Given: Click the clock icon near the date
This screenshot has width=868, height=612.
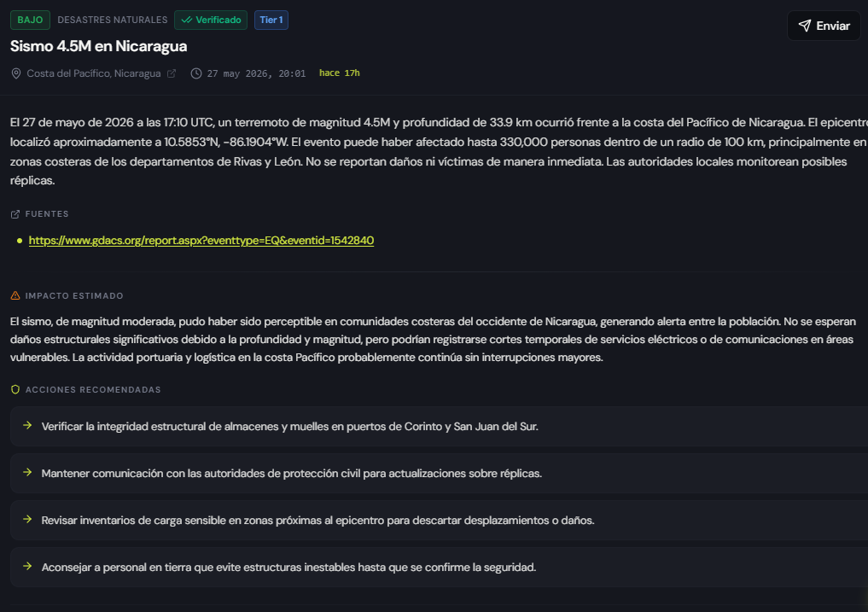Looking at the screenshot, I should click(x=196, y=73).
